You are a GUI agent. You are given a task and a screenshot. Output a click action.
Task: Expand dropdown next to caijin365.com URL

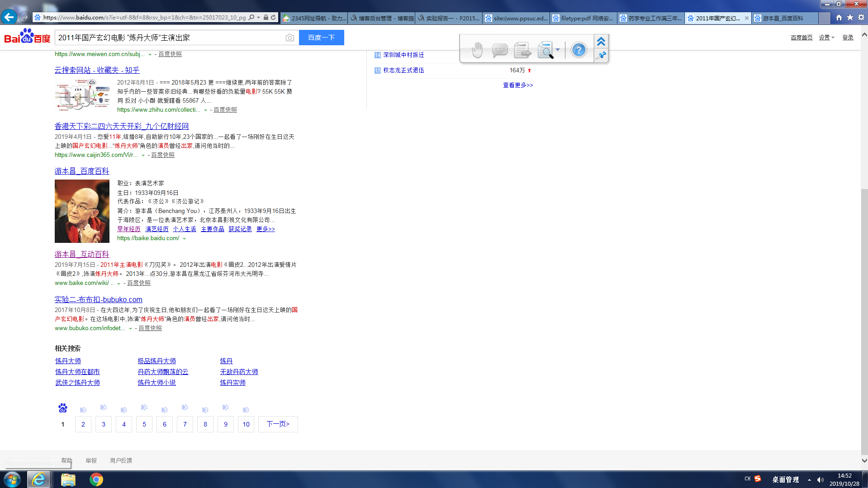[x=143, y=155]
